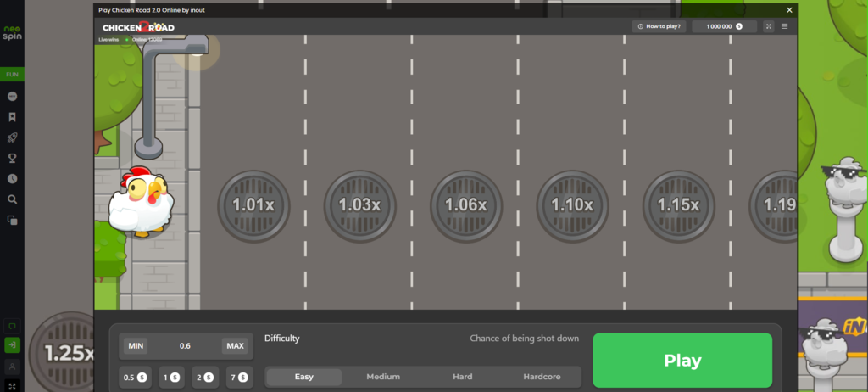Click the white chicken character
868x392 pixels.
[142, 202]
